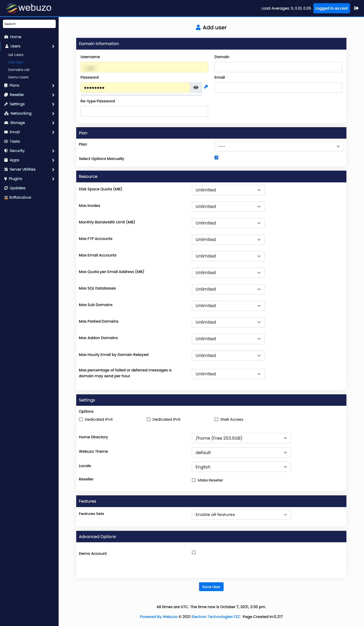The width and height of the screenshot is (364, 626).
Task: Enable the Shell Access checkbox
Action: [x=216, y=419]
